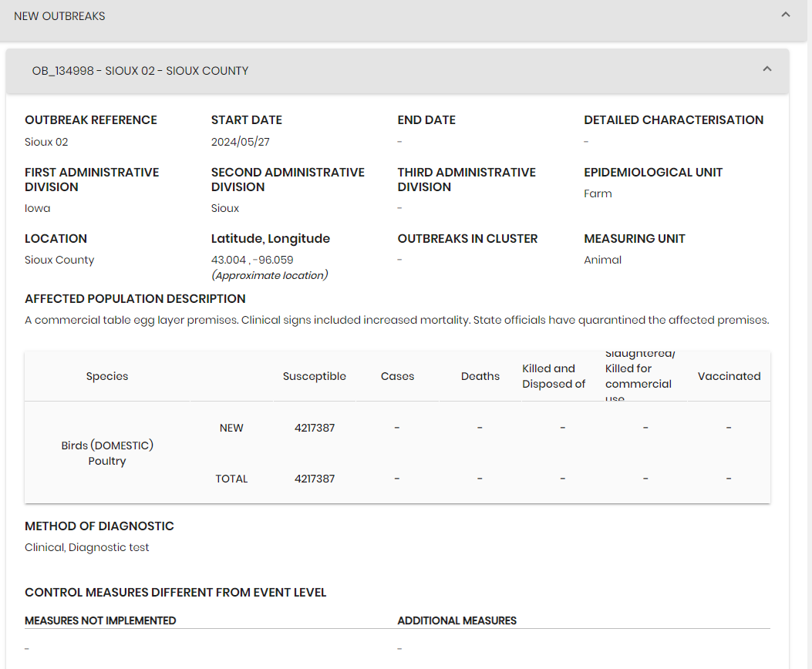Select the Cases column header
This screenshot has width=812, height=669.
pyautogui.click(x=397, y=376)
